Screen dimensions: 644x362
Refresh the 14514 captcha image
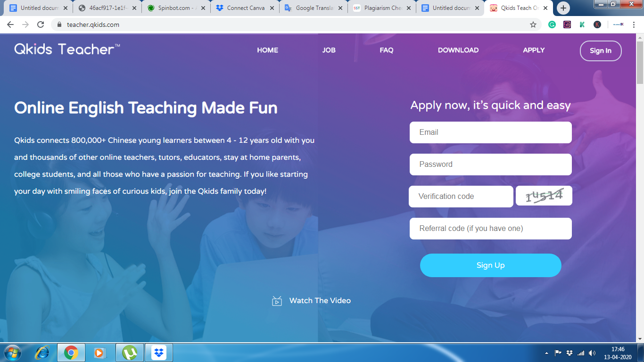(x=544, y=196)
